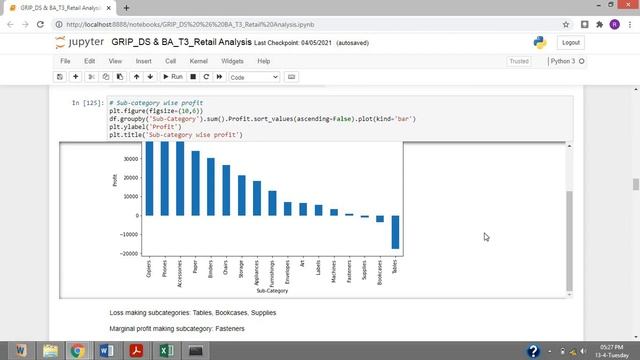Open the Edit menu
640x360 pixels.
pos(89,61)
